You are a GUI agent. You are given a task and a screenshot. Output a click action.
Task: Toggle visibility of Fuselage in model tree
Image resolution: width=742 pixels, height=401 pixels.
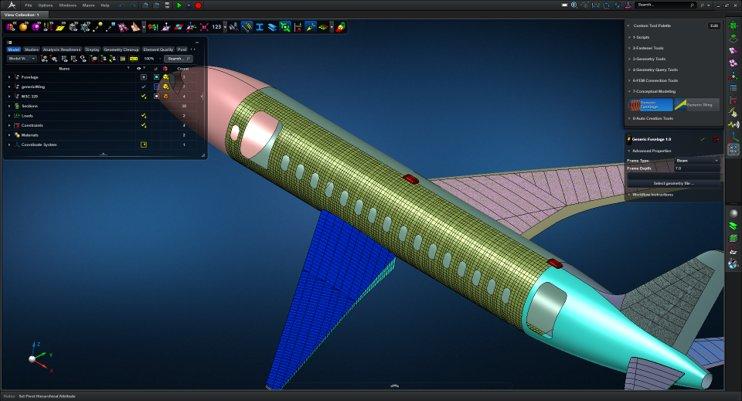coord(144,77)
